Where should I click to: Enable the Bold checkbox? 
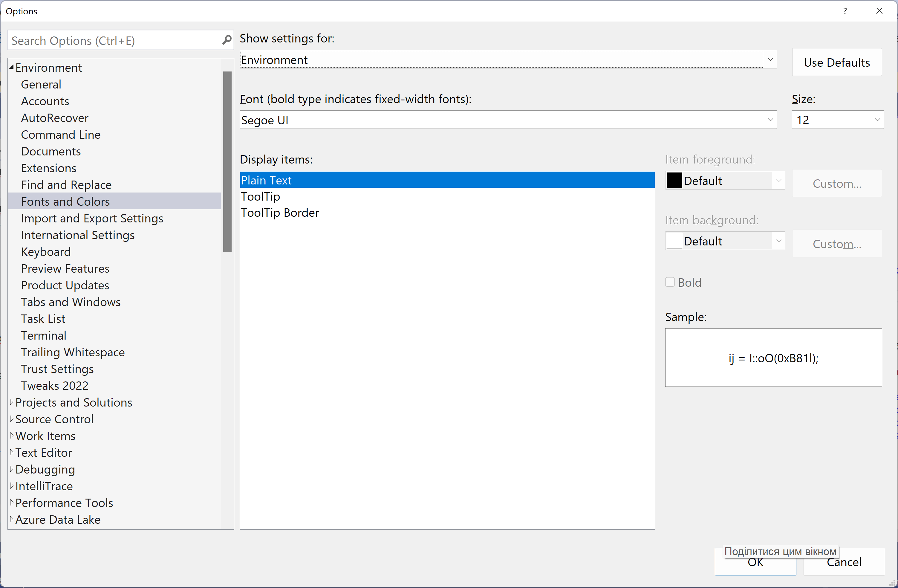670,282
